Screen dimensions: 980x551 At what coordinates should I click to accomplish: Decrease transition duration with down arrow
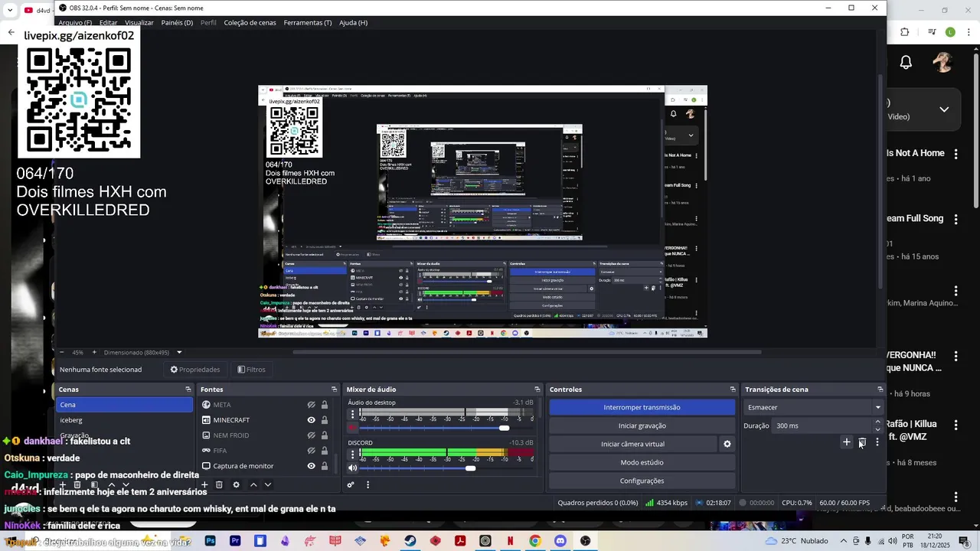tap(877, 429)
